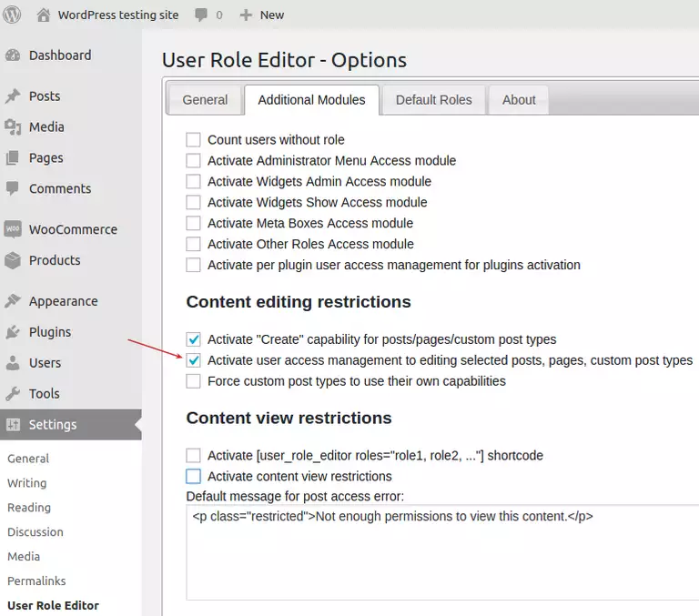Click the Dashboard gauge icon

click(13, 56)
